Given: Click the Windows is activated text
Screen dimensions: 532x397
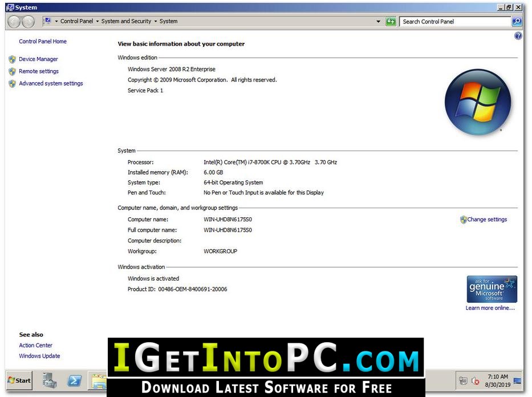Looking at the screenshot, I should 153,278.
